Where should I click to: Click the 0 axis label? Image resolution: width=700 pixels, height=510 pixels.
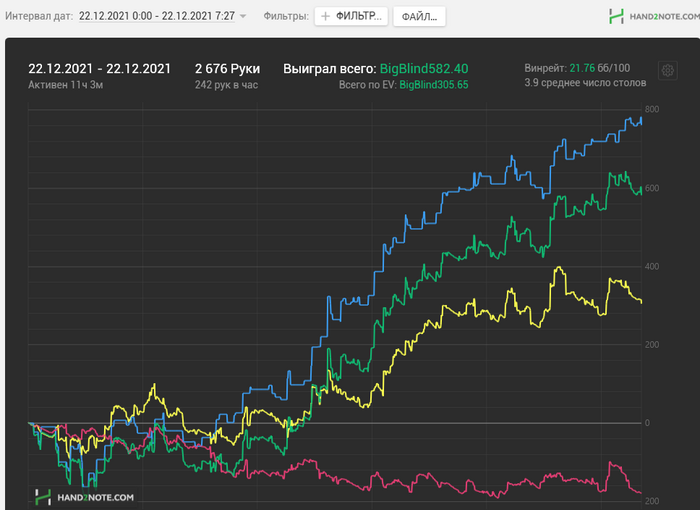647,423
